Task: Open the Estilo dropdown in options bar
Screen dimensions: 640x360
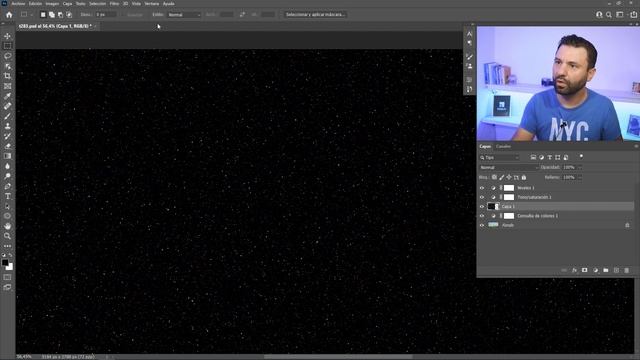Action: (x=184, y=15)
